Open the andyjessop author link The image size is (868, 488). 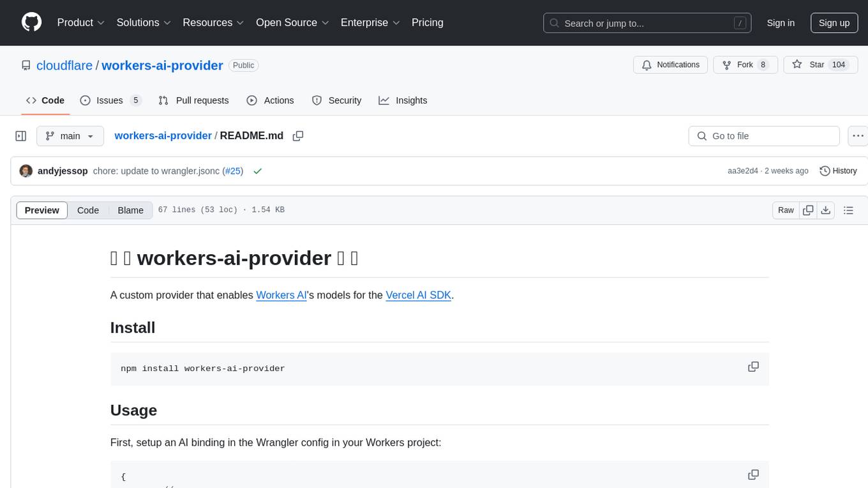(63, 171)
